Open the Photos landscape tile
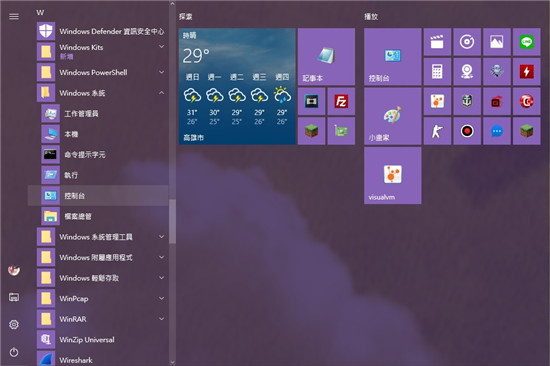550x366 pixels. click(x=497, y=42)
